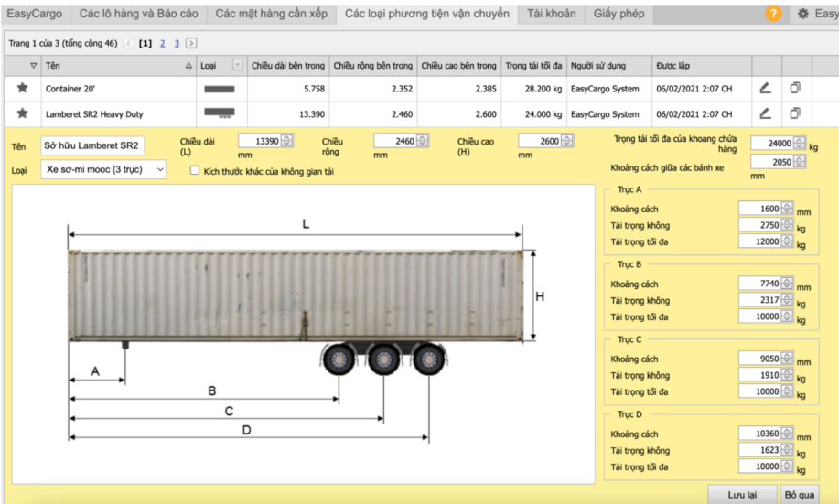Click the star icon for Container 20'
The image size is (839, 504).
pyautogui.click(x=22, y=89)
